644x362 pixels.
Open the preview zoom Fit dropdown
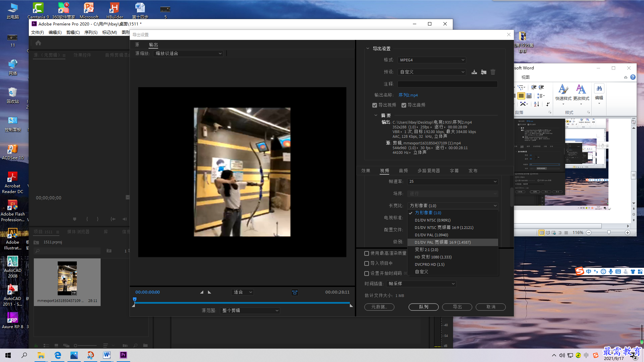tap(243, 292)
